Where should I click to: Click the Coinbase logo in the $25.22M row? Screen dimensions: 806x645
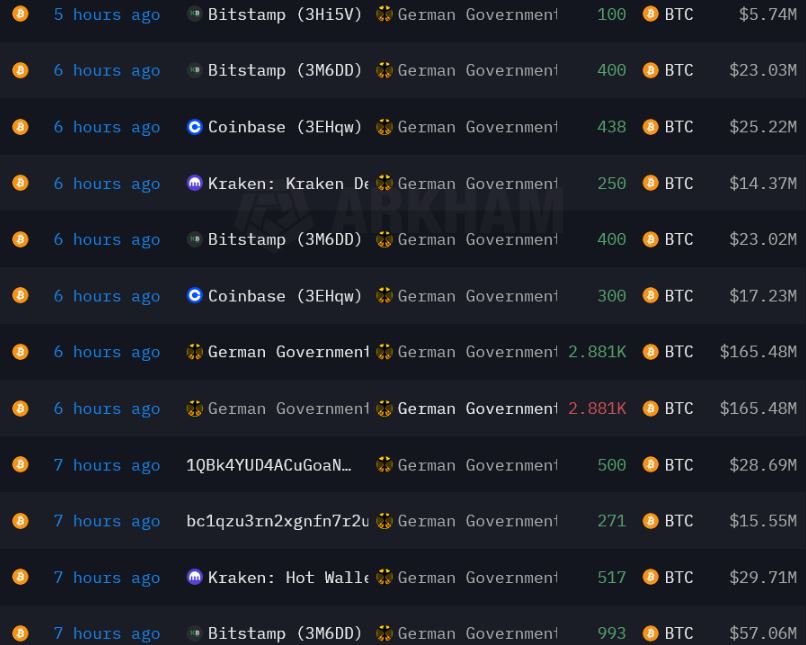point(194,126)
